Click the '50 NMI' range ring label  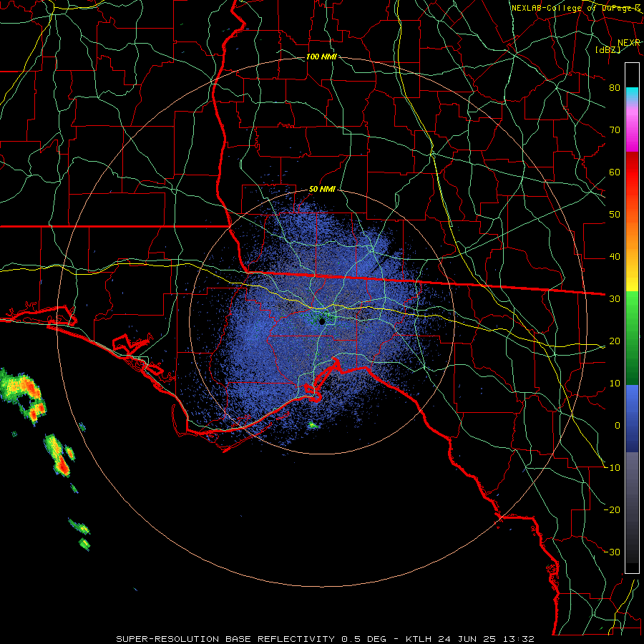pyautogui.click(x=322, y=190)
